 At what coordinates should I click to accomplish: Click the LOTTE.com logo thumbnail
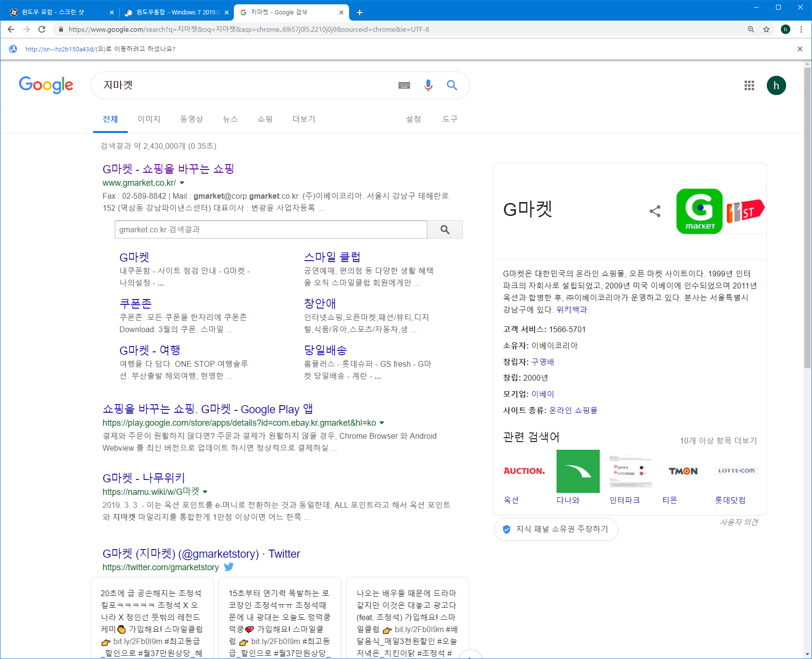(x=736, y=471)
